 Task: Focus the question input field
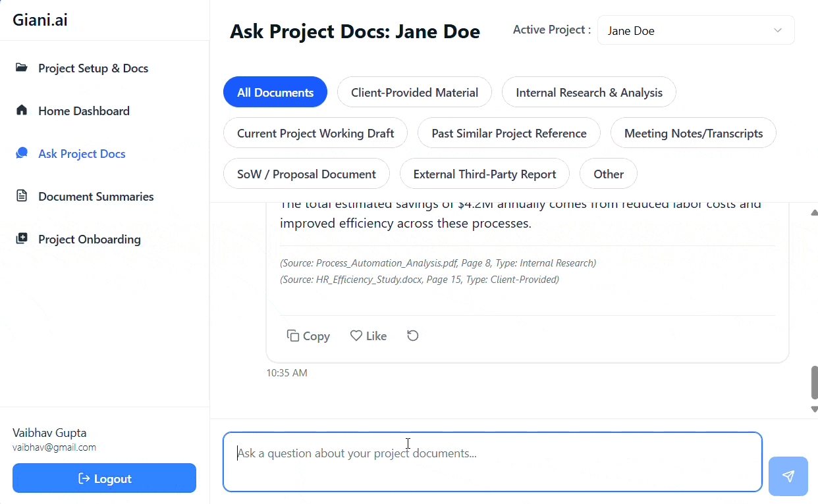[492, 462]
